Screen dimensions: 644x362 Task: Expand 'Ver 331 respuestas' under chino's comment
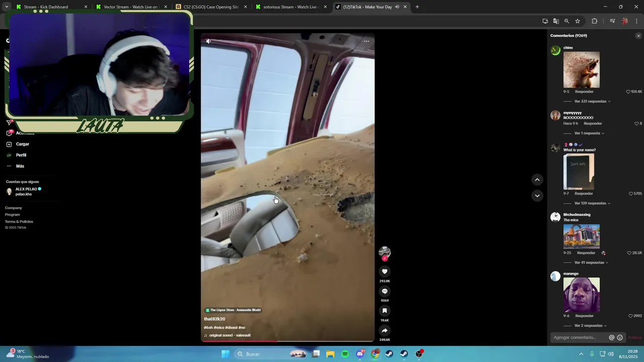click(x=592, y=102)
